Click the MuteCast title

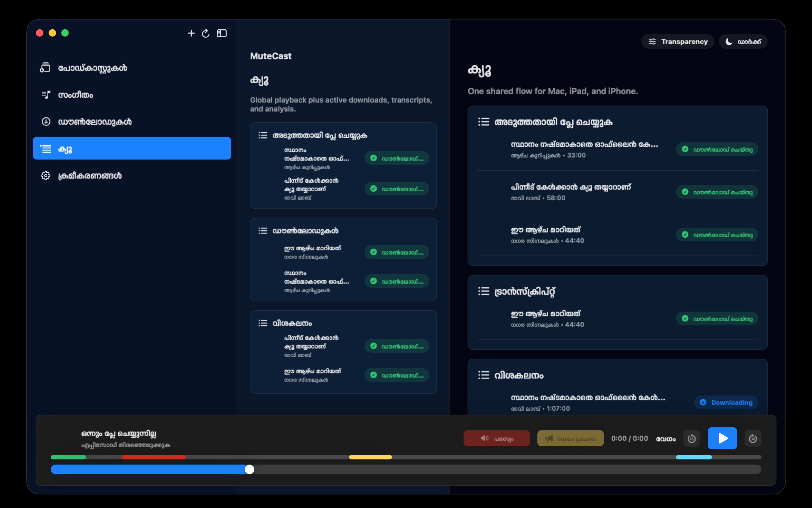(271, 56)
